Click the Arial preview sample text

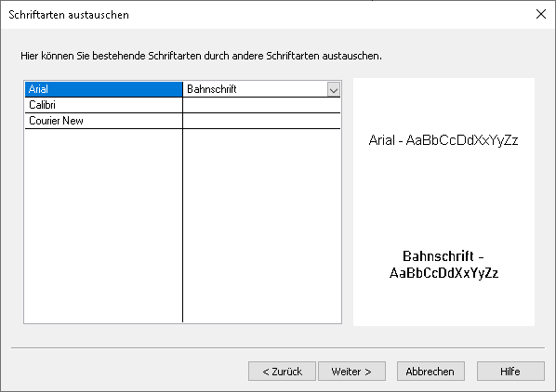[x=443, y=140]
